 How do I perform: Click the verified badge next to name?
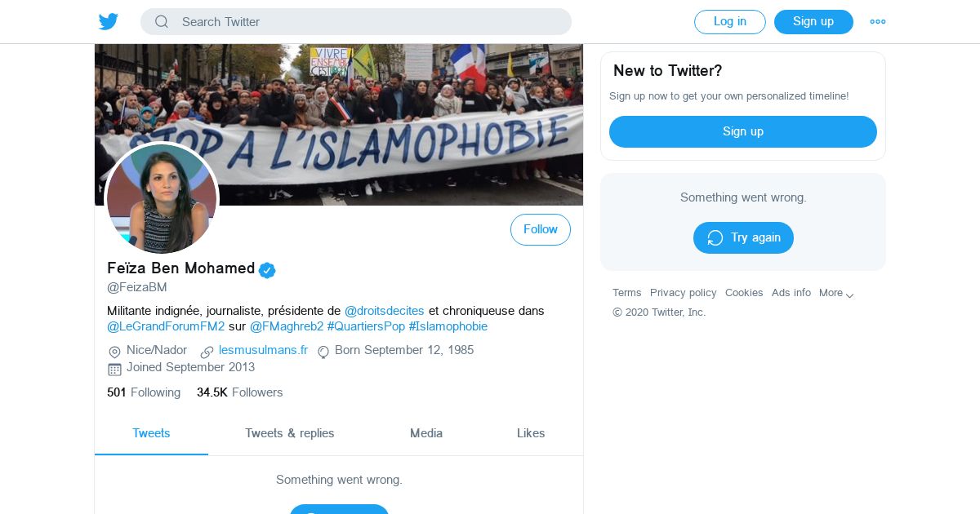[267, 270]
